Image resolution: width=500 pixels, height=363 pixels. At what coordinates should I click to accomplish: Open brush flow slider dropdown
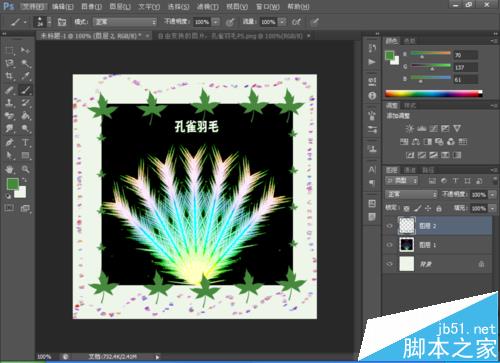tap(282, 22)
